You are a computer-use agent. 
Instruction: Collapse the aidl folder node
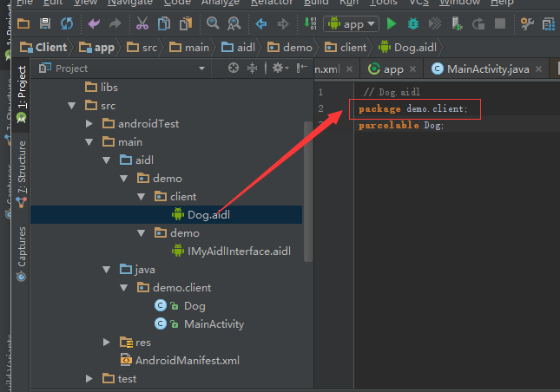pos(107,160)
